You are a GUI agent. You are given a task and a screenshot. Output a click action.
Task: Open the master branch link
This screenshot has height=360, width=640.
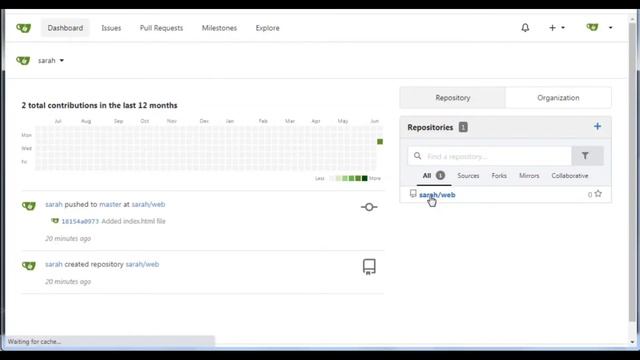pyautogui.click(x=110, y=204)
